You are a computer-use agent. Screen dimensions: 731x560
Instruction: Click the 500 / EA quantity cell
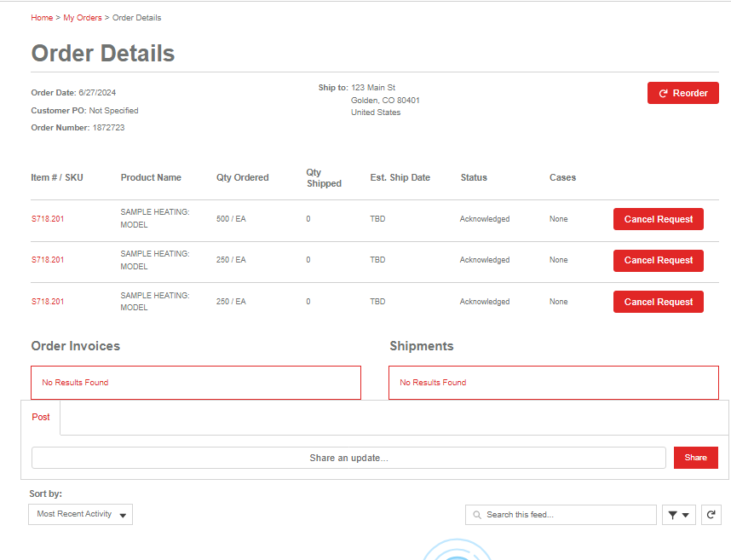(x=231, y=219)
